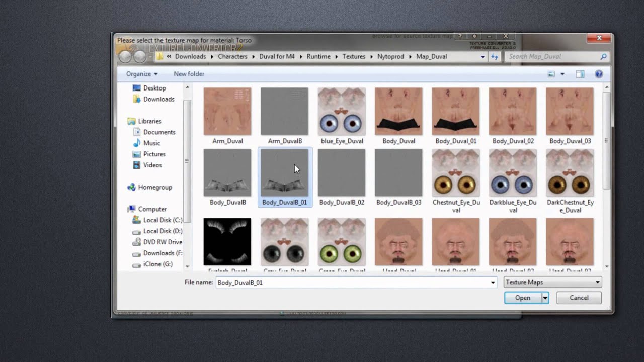Jump to Nytoprod in address breadcrumb
Screen dimensions: 644x362
pyautogui.click(x=390, y=57)
